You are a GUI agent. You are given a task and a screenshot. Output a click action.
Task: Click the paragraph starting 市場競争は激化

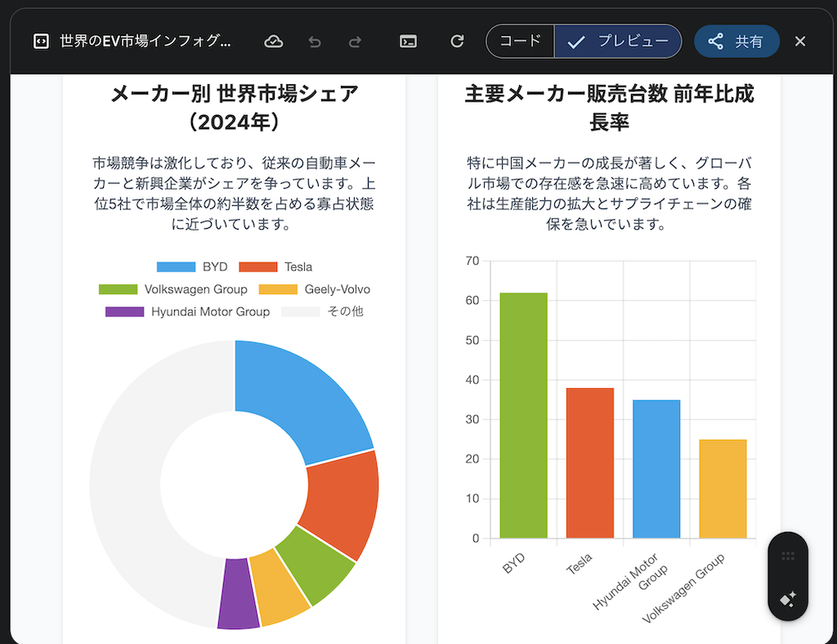tap(235, 193)
